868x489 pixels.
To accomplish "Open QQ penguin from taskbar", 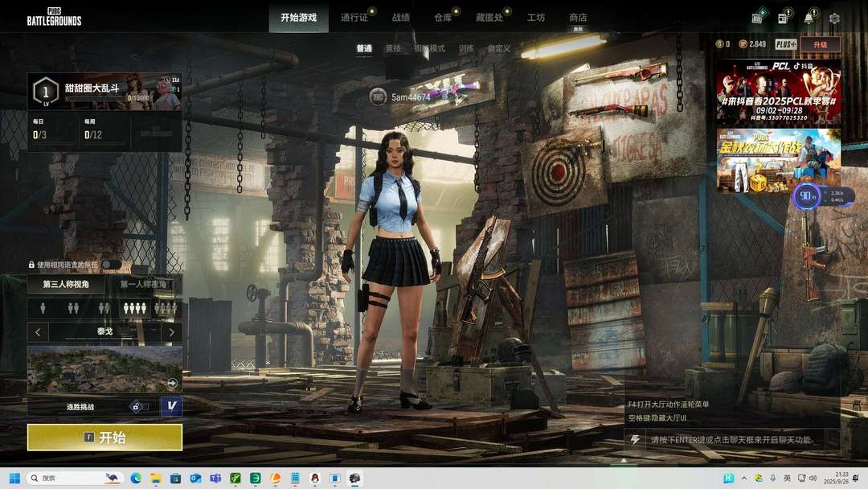I will [x=315, y=478].
